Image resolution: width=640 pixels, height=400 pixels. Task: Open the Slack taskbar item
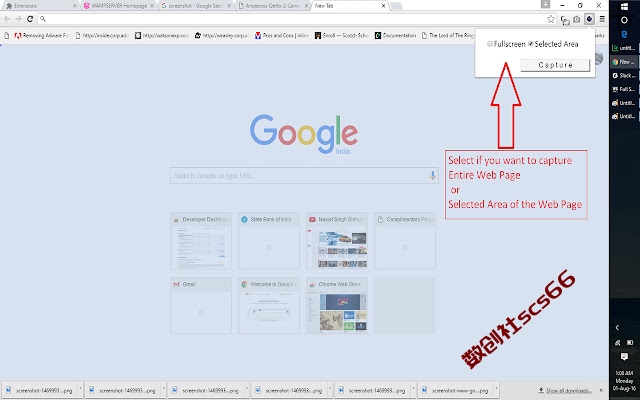(x=624, y=76)
